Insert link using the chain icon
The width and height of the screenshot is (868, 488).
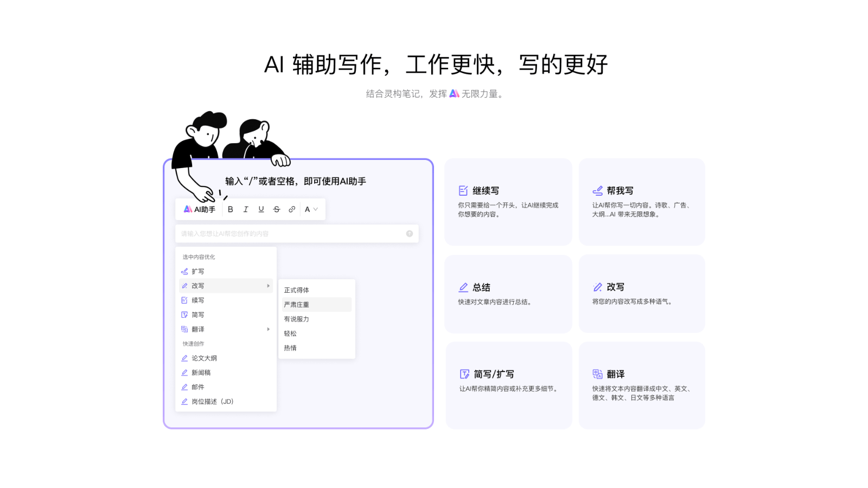pos(292,209)
